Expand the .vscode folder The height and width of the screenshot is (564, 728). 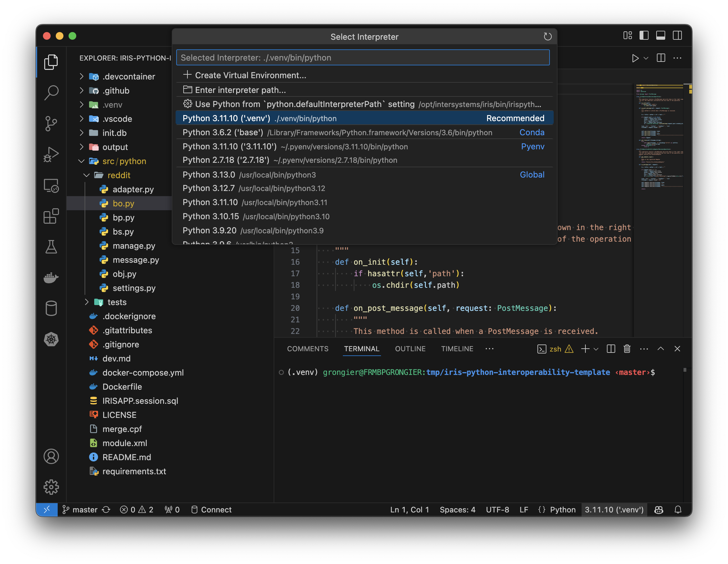tap(82, 119)
